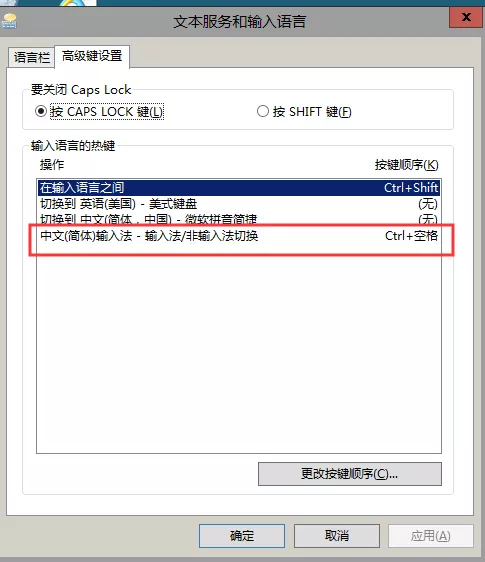The width and height of the screenshot is (485, 562).
Task: Select the 在输入语言之间 hotkey row
Action: tap(239, 187)
